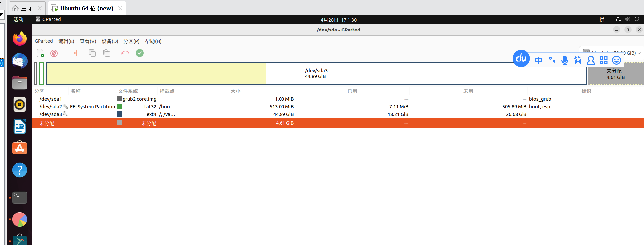
Task: Click the Delete partition toolbar icon
Action: 54,53
